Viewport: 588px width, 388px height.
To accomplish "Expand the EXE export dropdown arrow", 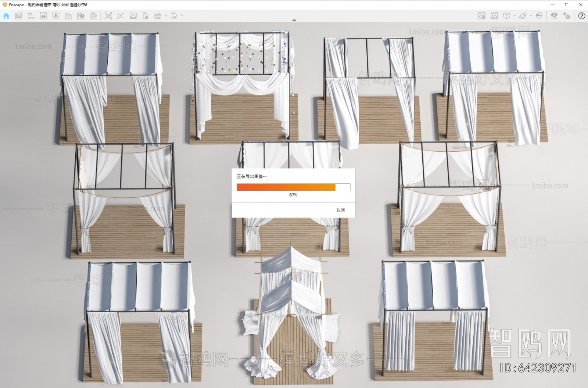I will tap(182, 16).
